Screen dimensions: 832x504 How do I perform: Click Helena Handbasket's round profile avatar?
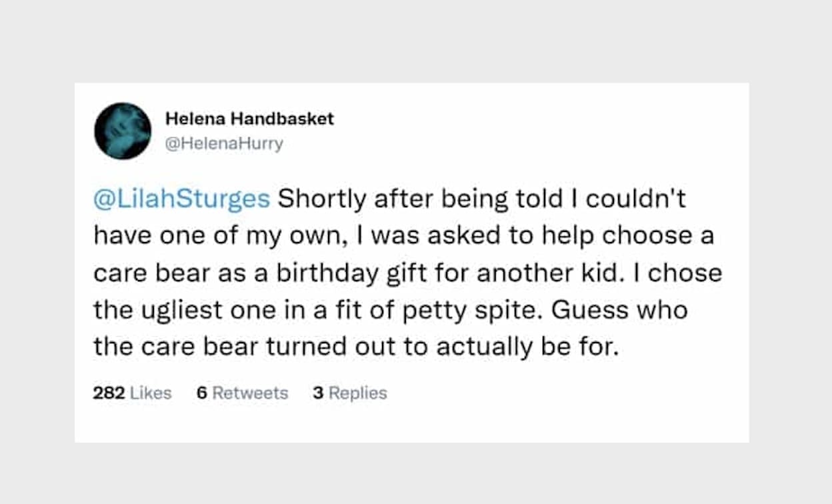(123, 131)
